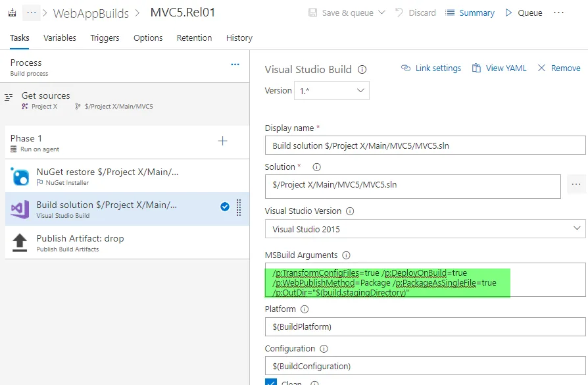Open the Visual Studio Version dropdown
Viewport: 588px width, 385px height.
[425, 229]
